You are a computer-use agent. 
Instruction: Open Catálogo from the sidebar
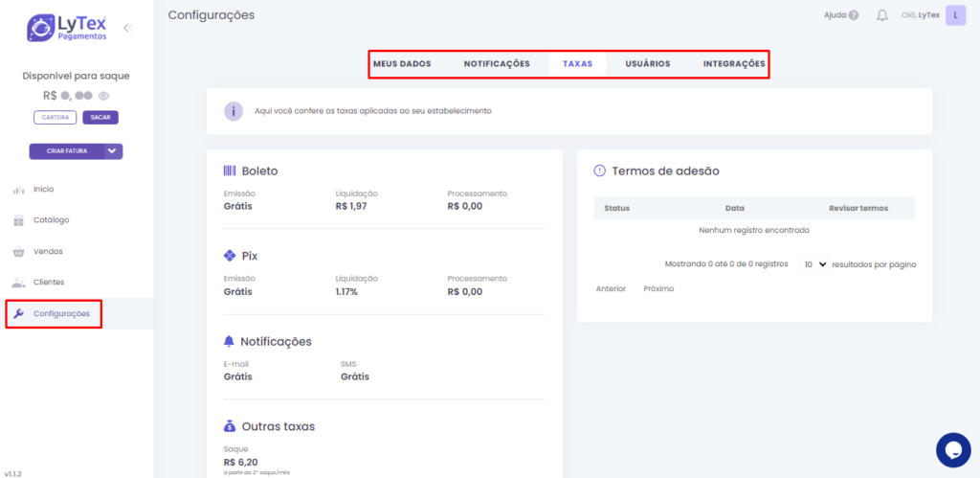click(x=51, y=220)
